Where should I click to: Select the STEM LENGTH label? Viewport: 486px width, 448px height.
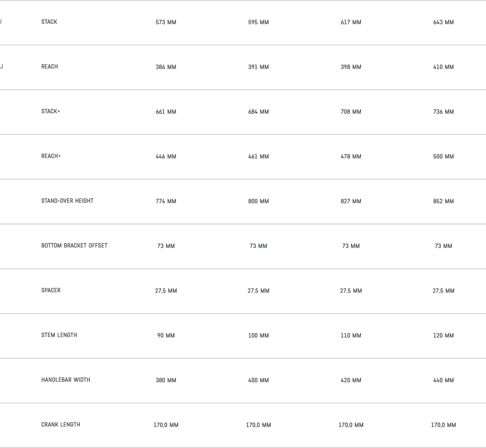pos(59,335)
